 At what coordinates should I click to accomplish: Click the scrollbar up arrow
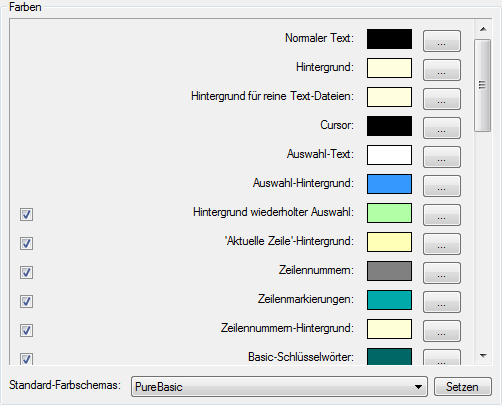point(483,29)
